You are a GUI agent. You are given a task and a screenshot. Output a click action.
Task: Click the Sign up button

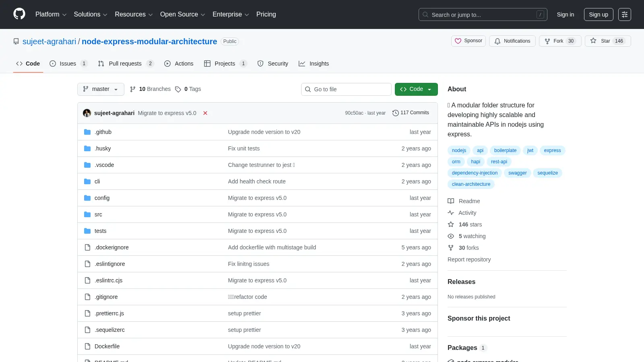click(x=599, y=14)
